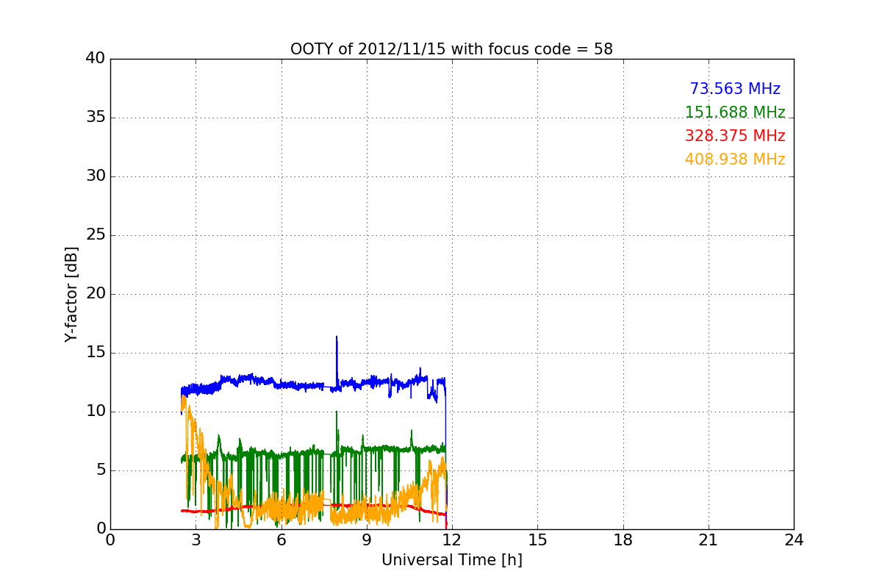Click the y-axis tick label 20
The height and width of the screenshot is (588, 882).
[96, 294]
